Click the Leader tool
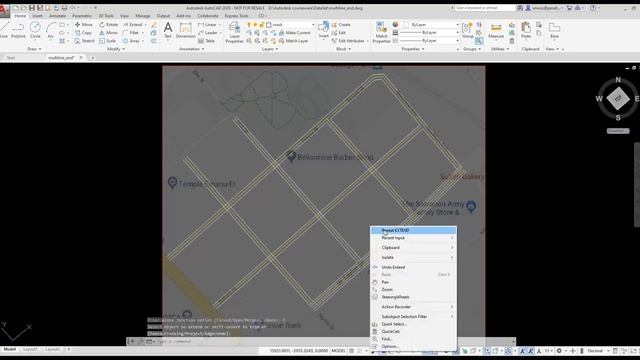Image resolution: width=640 pixels, height=360 pixels. [208, 33]
